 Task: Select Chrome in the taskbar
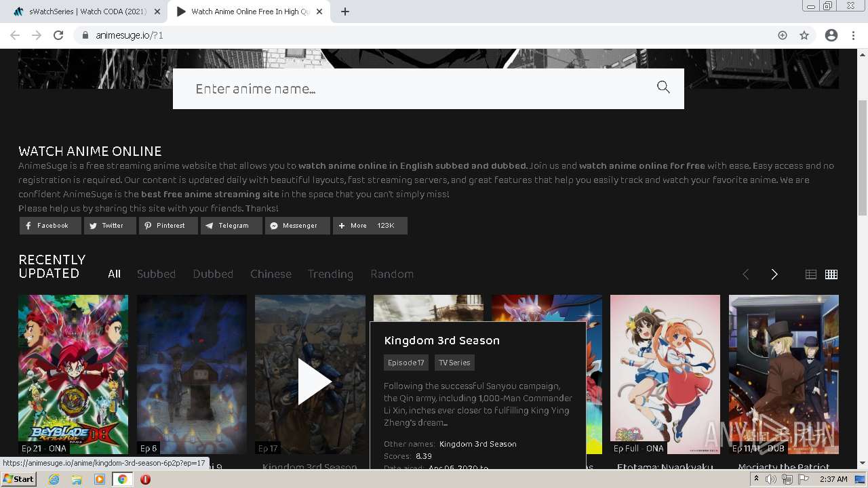(x=123, y=479)
